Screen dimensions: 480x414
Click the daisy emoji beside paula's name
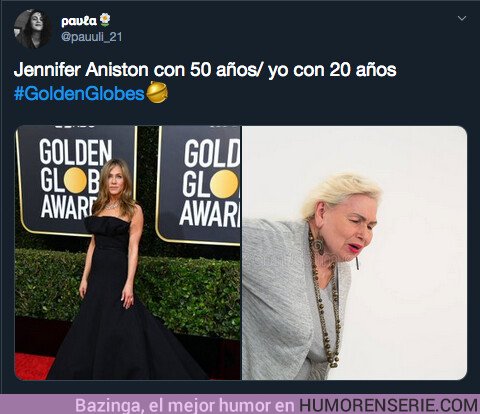coord(105,20)
